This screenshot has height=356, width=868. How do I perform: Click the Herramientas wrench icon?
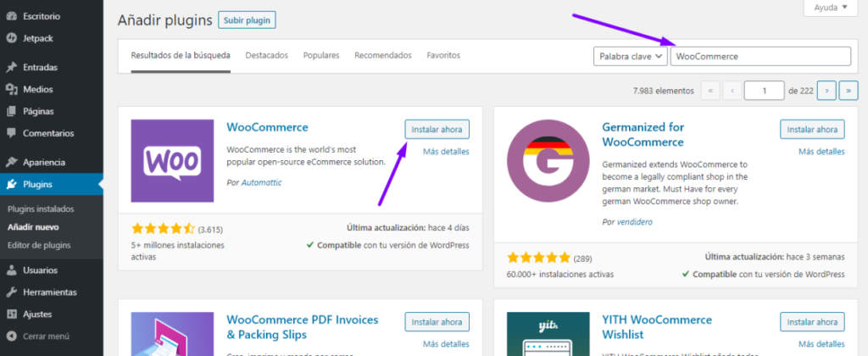(x=10, y=292)
